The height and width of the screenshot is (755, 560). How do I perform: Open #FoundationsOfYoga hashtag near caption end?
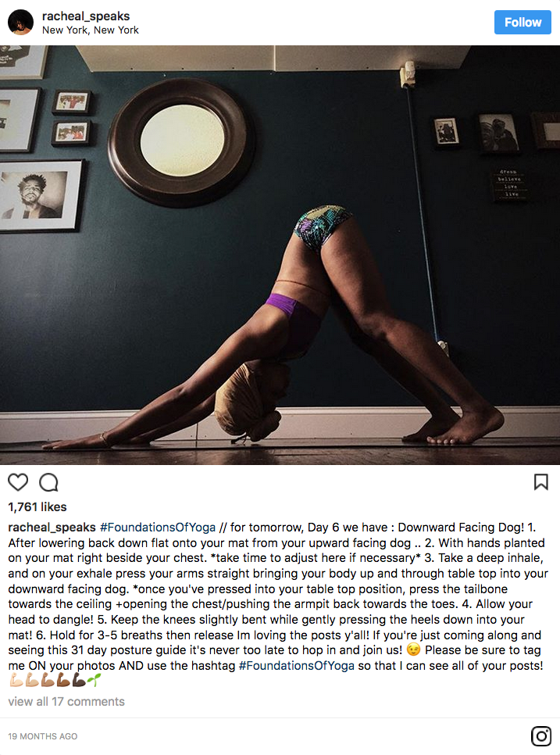(296, 665)
